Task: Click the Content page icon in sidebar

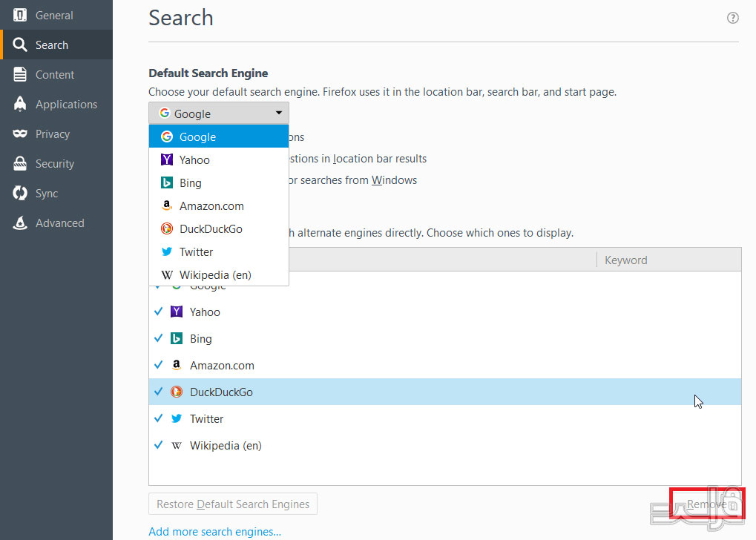Action: pos(20,74)
